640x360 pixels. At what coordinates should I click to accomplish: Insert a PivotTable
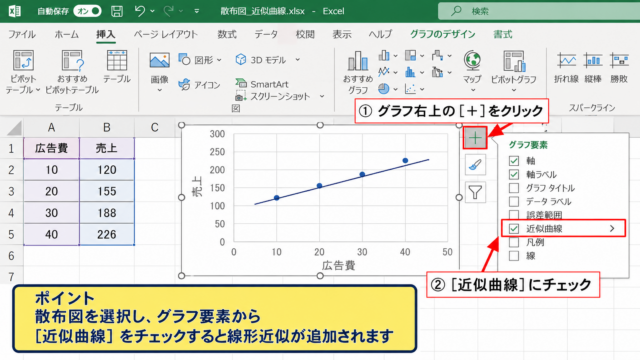[x=23, y=72]
